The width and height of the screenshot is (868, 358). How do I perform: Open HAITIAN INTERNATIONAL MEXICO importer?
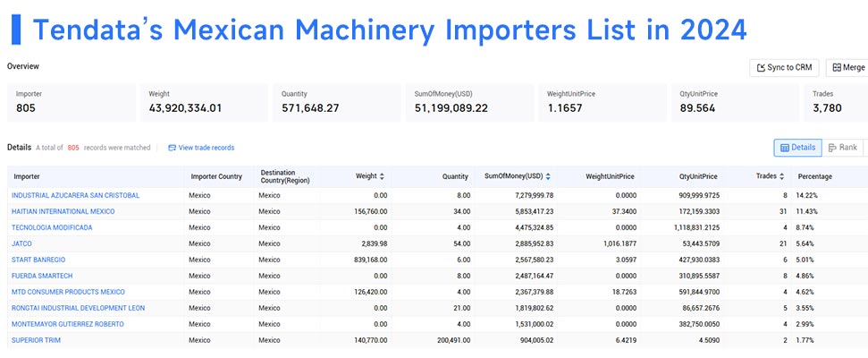click(63, 212)
